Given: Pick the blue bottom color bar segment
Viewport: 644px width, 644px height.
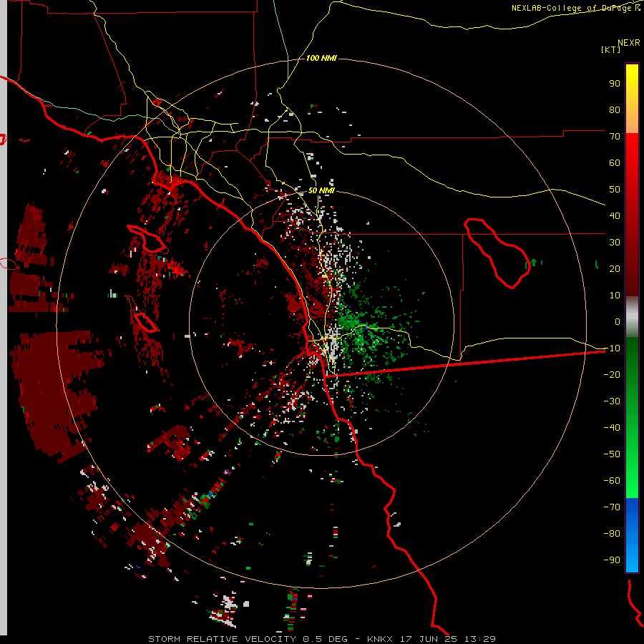Looking at the screenshot, I should point(632,535).
